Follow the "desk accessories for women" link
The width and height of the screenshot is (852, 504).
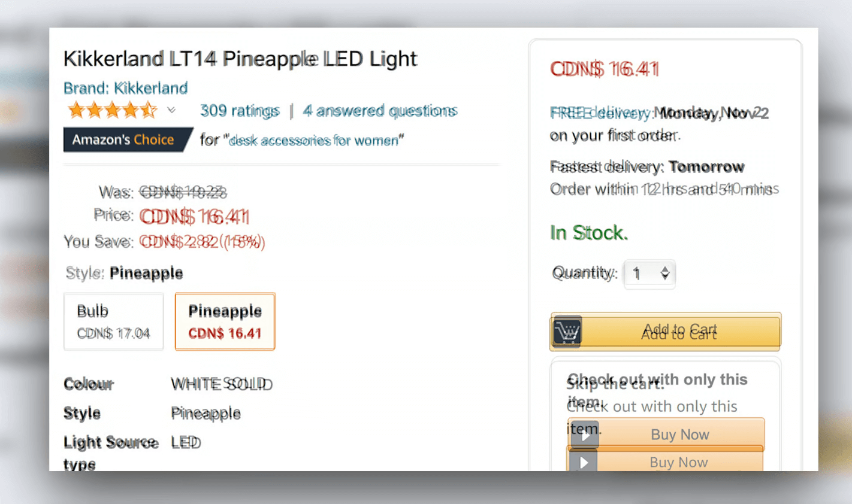pos(314,141)
